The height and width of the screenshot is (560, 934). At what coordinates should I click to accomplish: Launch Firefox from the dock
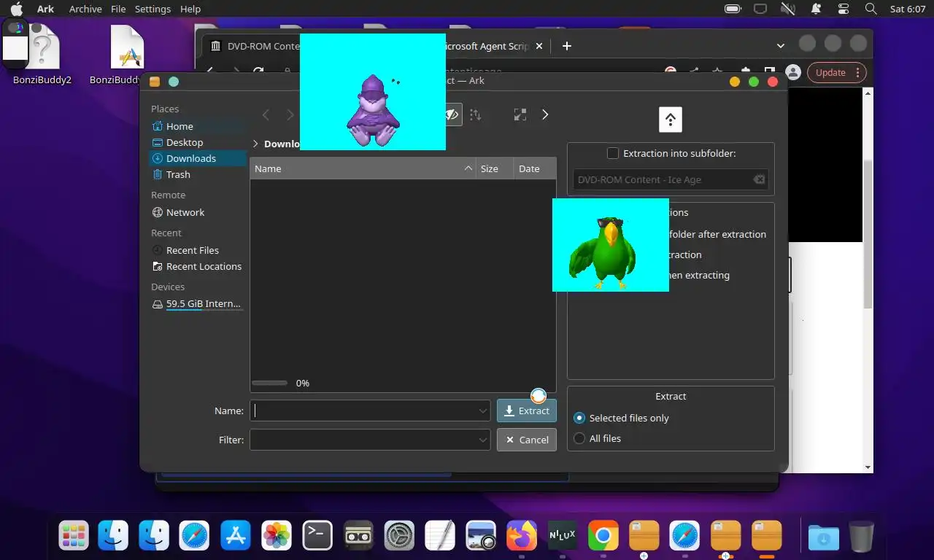(x=522, y=537)
